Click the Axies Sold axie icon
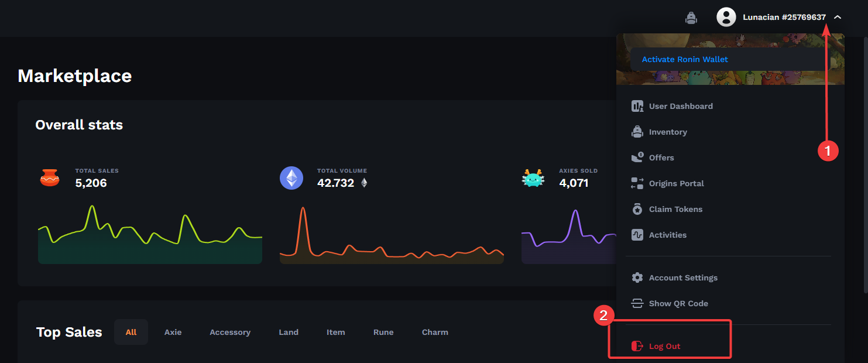This screenshot has width=868, height=363. 533,178
